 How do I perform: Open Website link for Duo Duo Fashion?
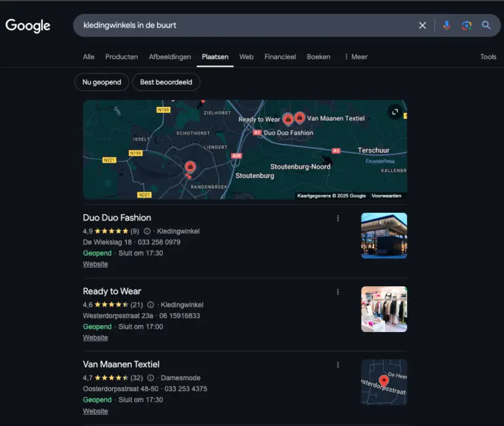(x=95, y=265)
